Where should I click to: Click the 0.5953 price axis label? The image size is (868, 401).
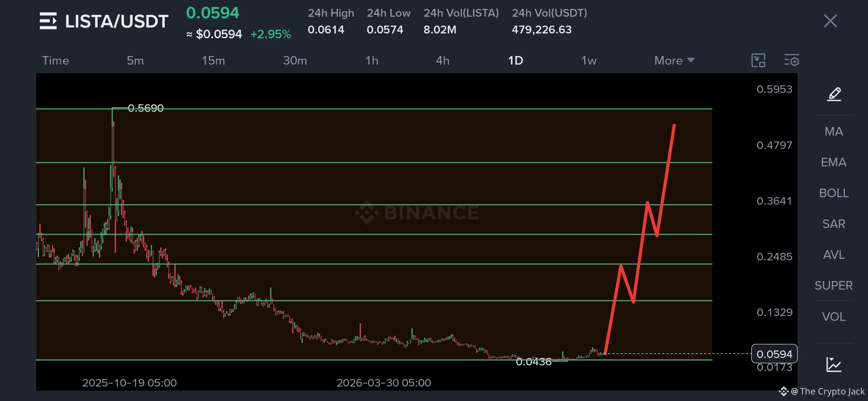775,89
